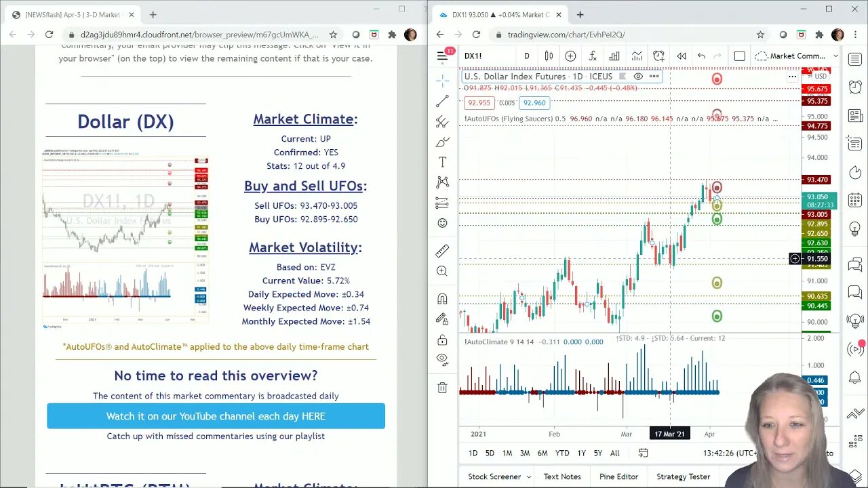Select the Text annotation tool
The width and height of the screenshot is (868, 488).
coord(442,163)
